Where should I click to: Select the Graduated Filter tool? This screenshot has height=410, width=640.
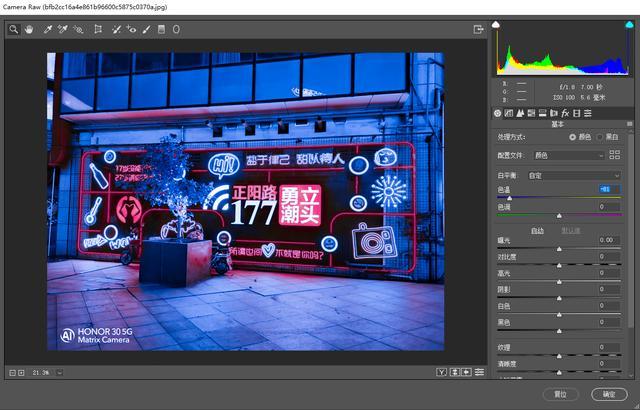pos(162,30)
